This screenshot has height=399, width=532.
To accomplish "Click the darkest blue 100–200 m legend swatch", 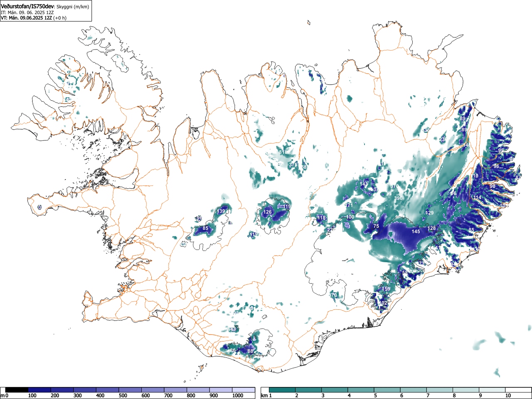I will click(x=39, y=390).
